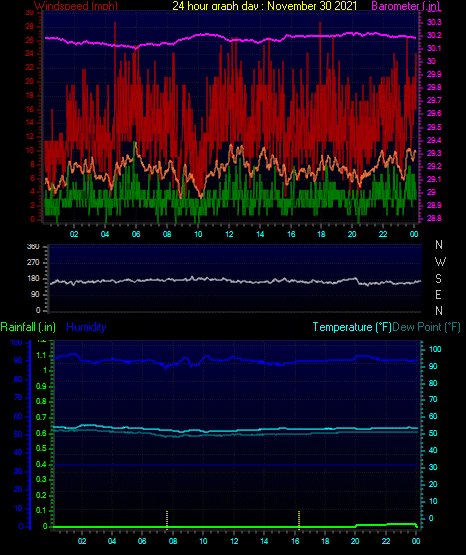Click the 08 hour label under the rainfall chart
The width and height of the screenshot is (466, 555).
pyautogui.click(x=173, y=541)
